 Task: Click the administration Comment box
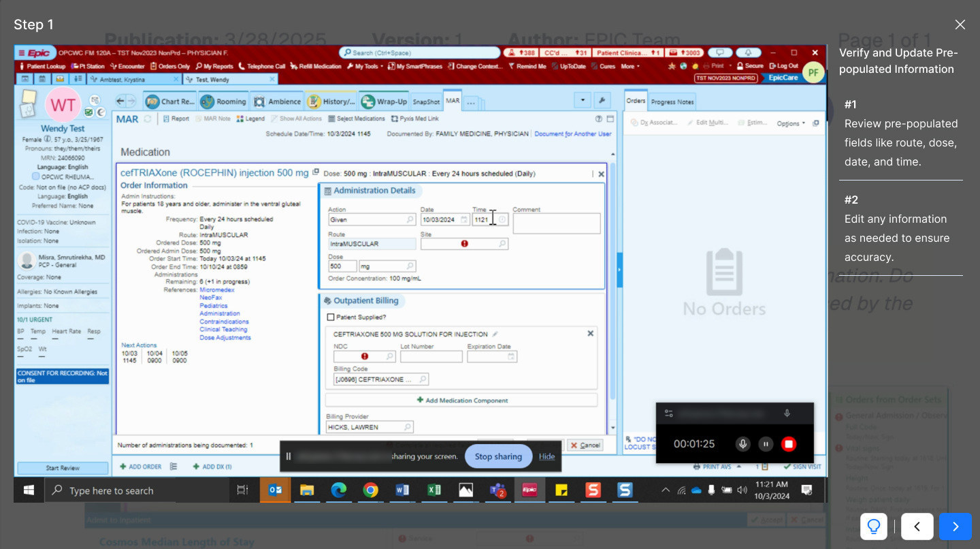coord(557,223)
